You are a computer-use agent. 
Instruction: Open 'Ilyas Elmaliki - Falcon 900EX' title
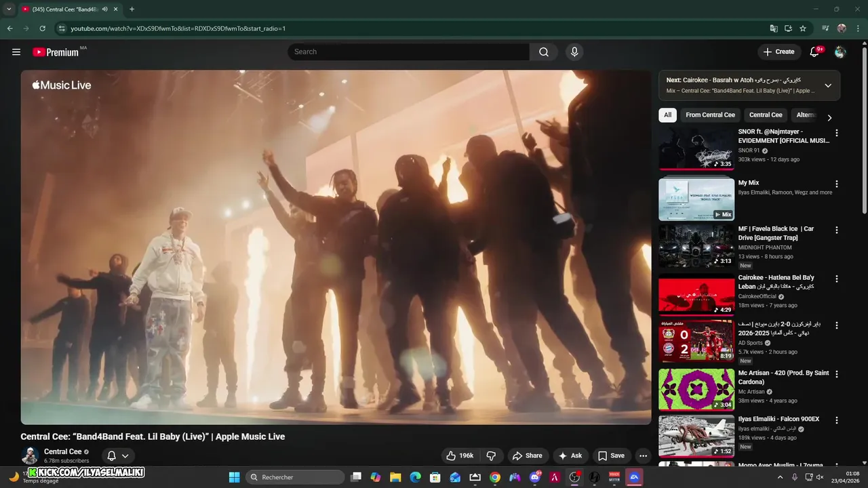[x=778, y=419]
